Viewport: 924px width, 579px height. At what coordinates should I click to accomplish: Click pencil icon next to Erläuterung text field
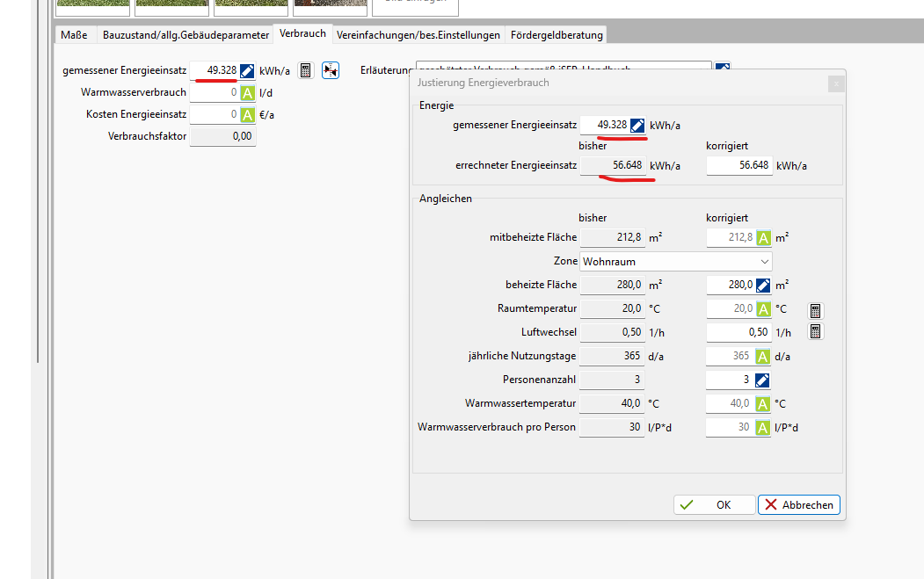(722, 69)
